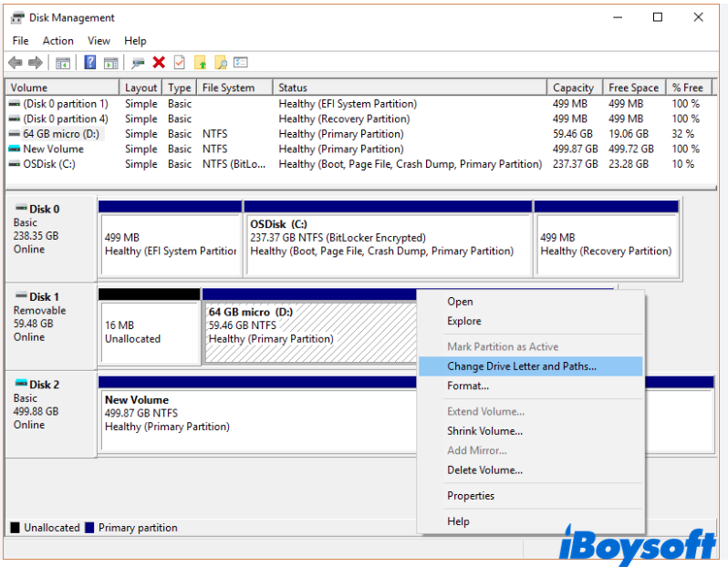Image resolution: width=728 pixels, height=567 pixels.
Task: Select the 16 MB Unallocated block
Action: [x=149, y=332]
